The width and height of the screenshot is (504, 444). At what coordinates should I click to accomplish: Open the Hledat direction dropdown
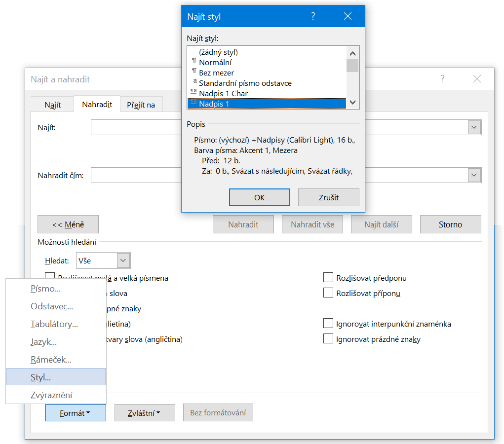[123, 260]
